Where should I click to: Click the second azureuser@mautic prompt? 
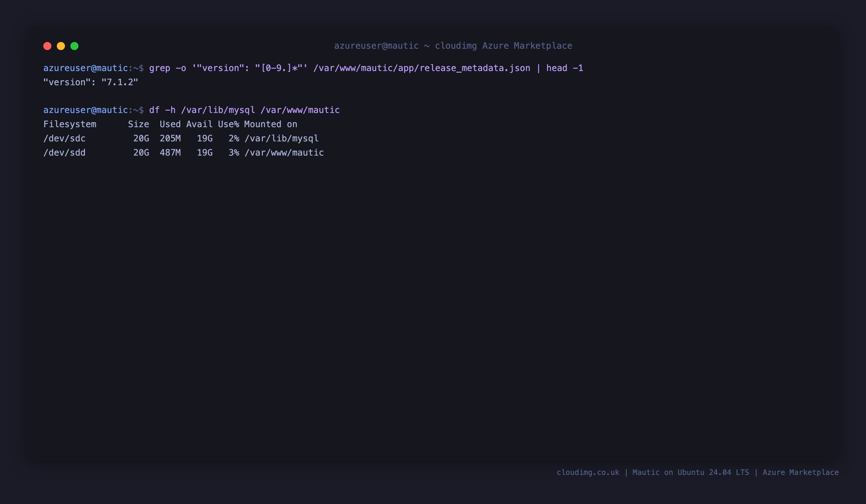coord(86,110)
